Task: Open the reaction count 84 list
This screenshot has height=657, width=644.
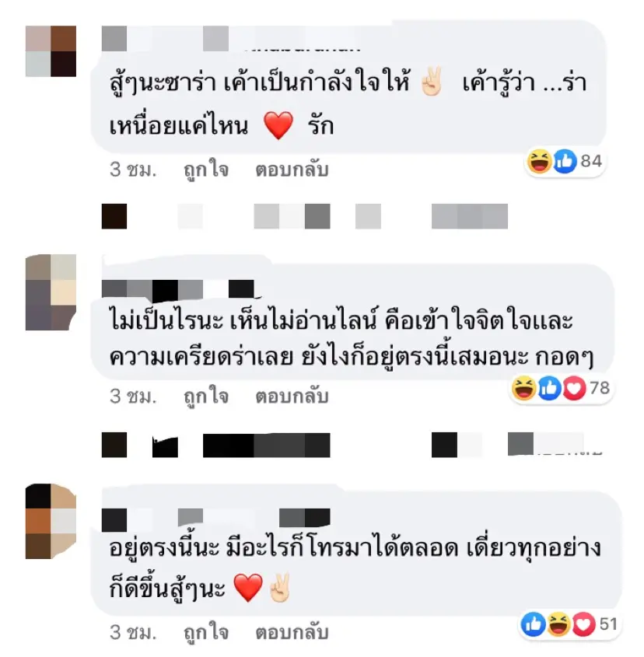Action: (591, 161)
